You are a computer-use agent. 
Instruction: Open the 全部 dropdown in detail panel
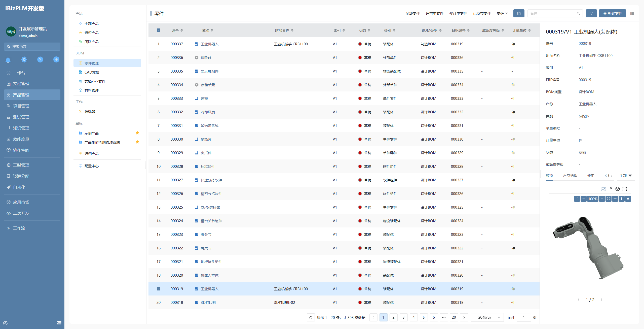[625, 176]
